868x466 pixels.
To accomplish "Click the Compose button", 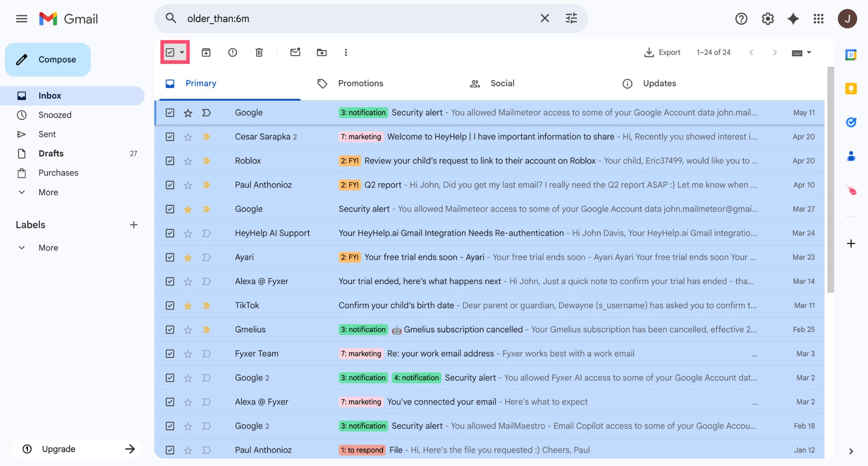I will [48, 59].
